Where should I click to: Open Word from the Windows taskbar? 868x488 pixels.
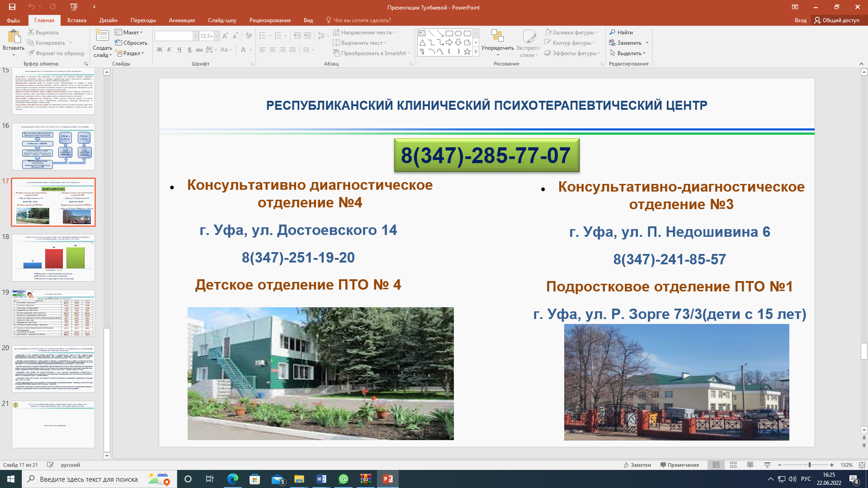pyautogui.click(x=321, y=479)
